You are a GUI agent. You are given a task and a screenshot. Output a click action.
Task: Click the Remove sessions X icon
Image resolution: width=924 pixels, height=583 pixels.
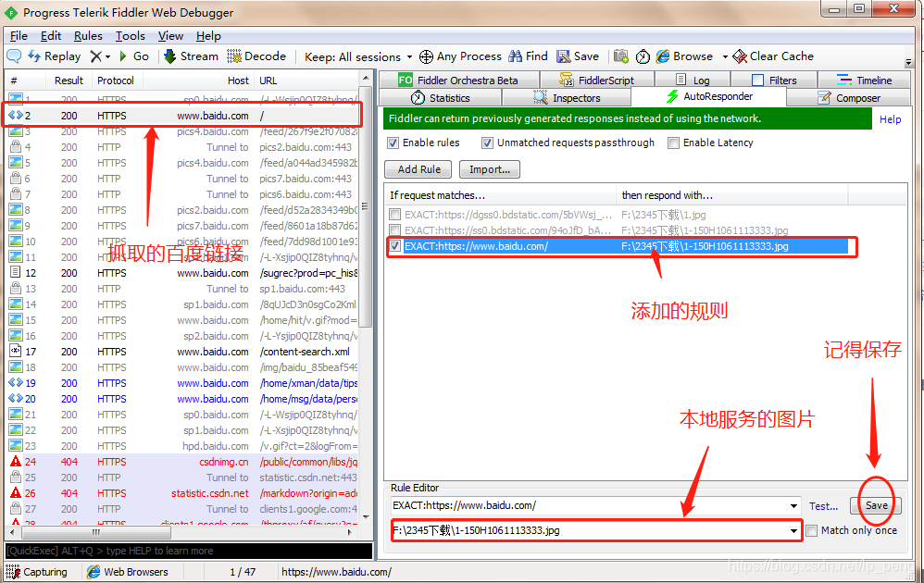pyautogui.click(x=96, y=56)
